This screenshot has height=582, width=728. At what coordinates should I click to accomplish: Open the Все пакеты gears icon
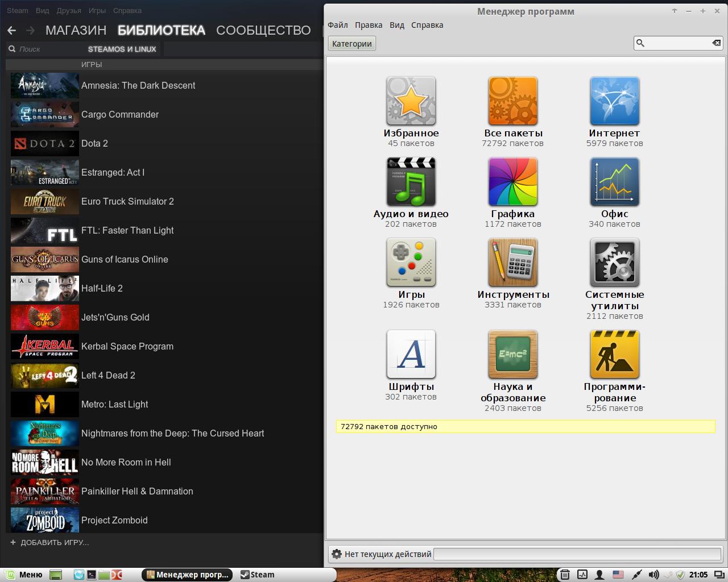pyautogui.click(x=512, y=101)
